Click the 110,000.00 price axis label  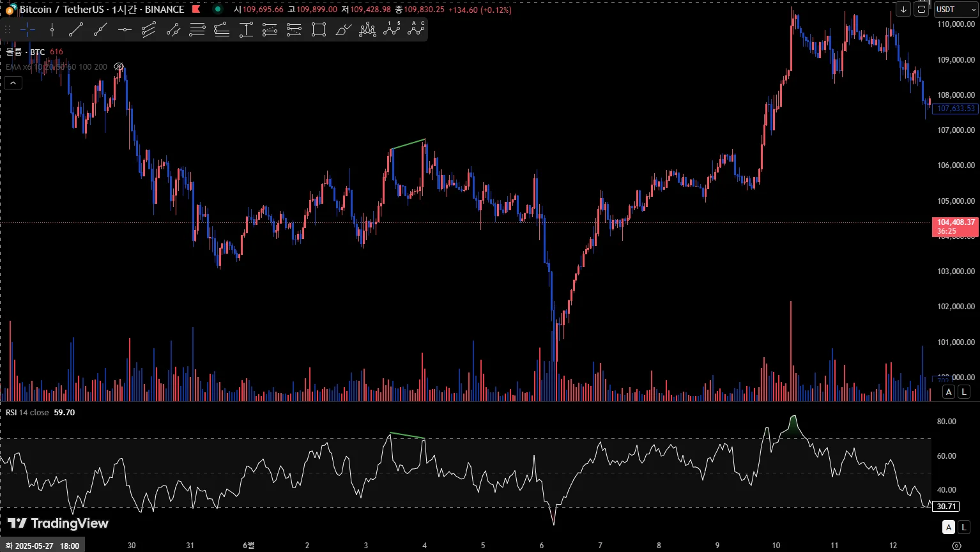click(956, 24)
